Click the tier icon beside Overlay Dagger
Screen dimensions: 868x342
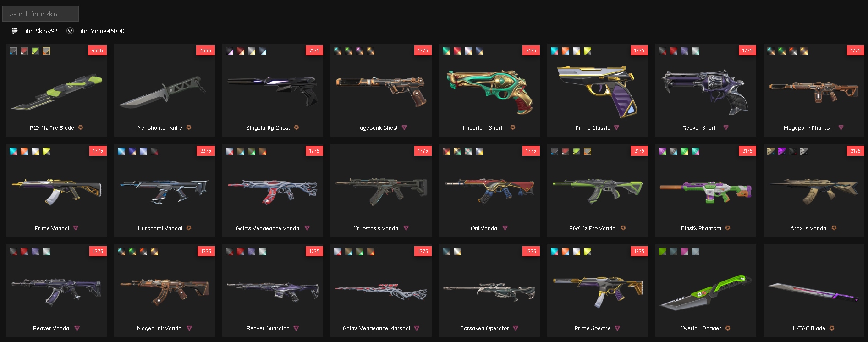point(728,328)
